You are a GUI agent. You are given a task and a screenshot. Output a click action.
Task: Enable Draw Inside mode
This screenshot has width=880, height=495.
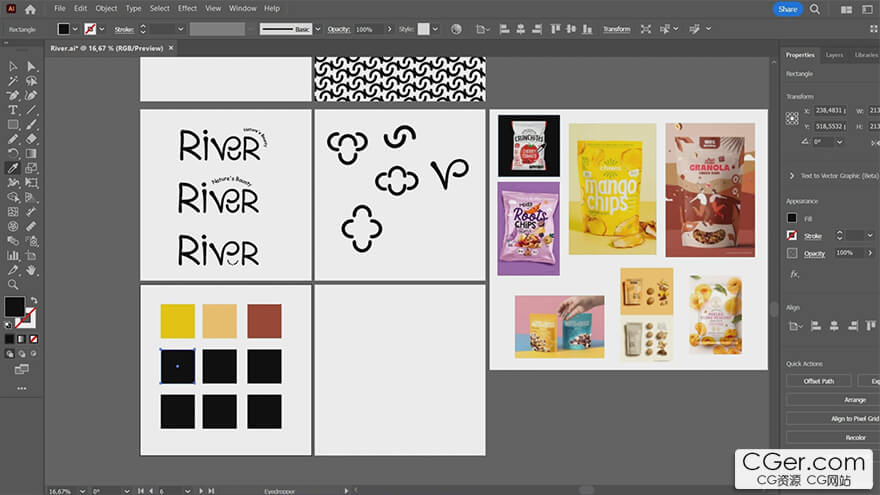(34, 354)
